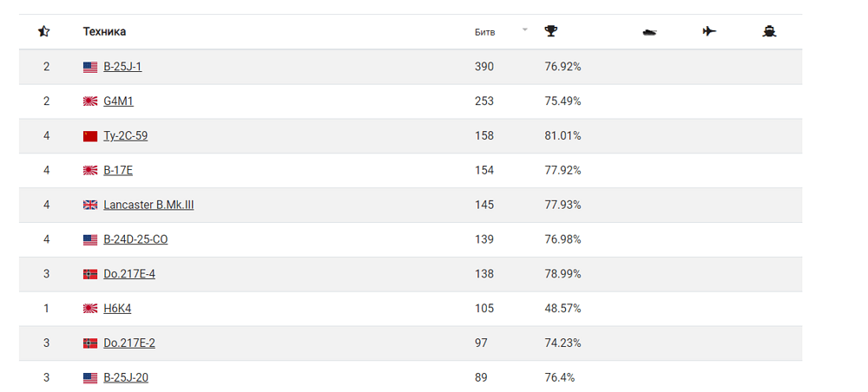This screenshot has height=392, width=868.
Task: Open the B-25J-1 vehicle link
Action: [x=122, y=67]
